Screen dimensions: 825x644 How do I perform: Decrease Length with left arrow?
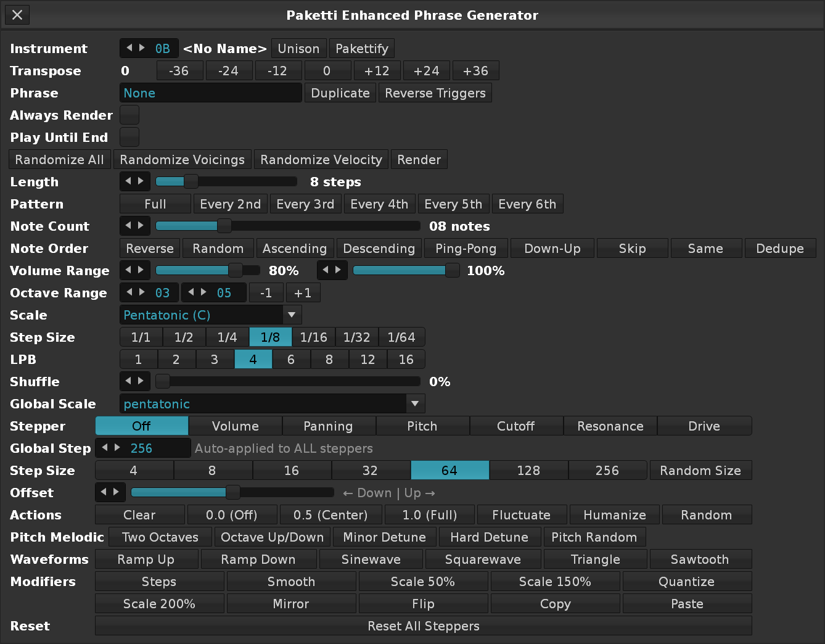128,181
